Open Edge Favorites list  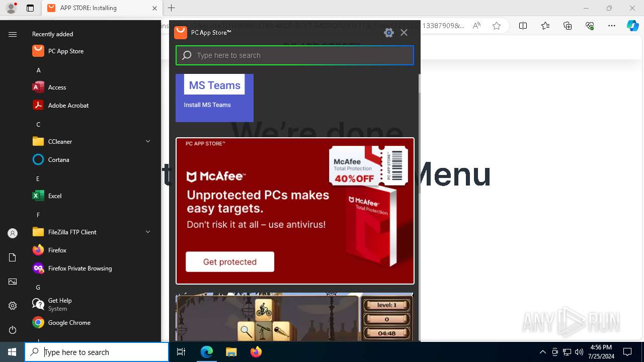point(545,26)
